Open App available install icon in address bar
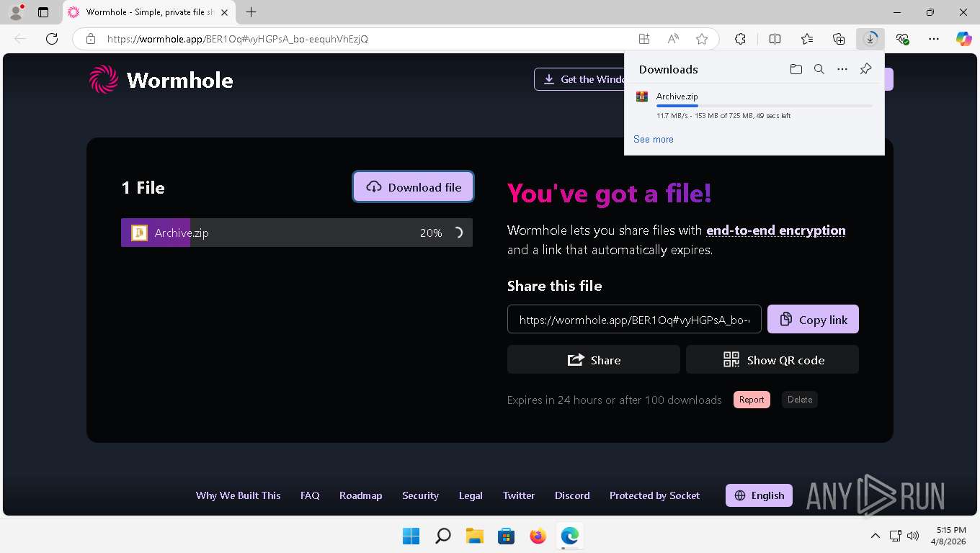This screenshot has width=980, height=553. 644,39
